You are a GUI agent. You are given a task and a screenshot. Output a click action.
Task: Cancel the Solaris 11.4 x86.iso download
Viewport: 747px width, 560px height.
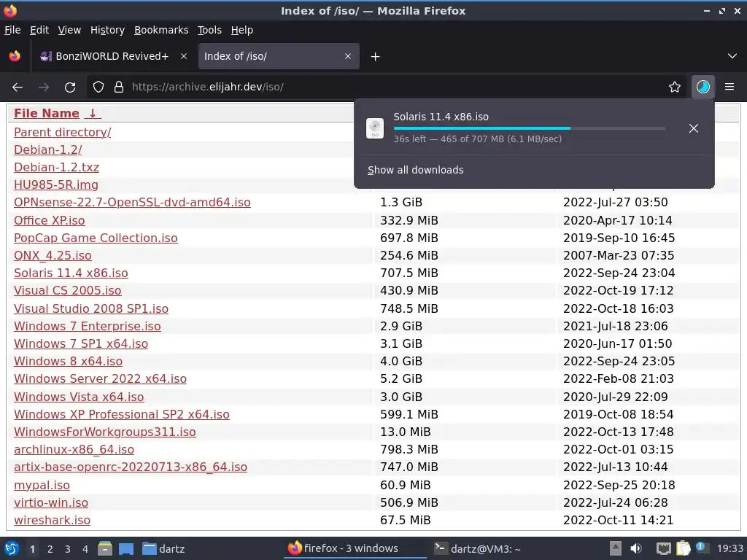click(x=694, y=128)
